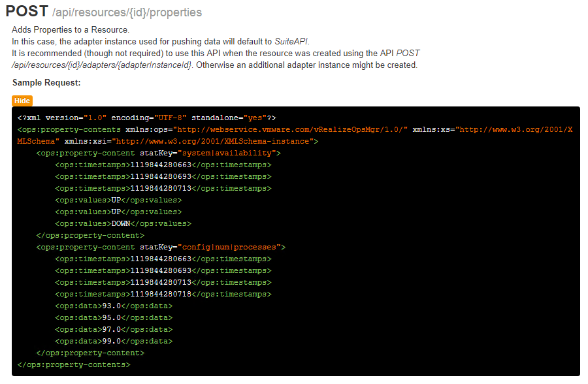The image size is (588, 384).
Task: Click the standalone "yes" attribute value
Action: [x=252, y=118]
